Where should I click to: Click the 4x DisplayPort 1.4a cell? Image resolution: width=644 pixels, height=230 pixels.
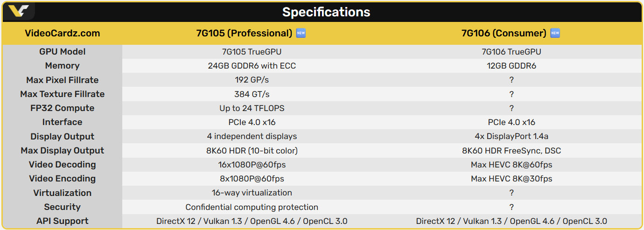coord(511,136)
